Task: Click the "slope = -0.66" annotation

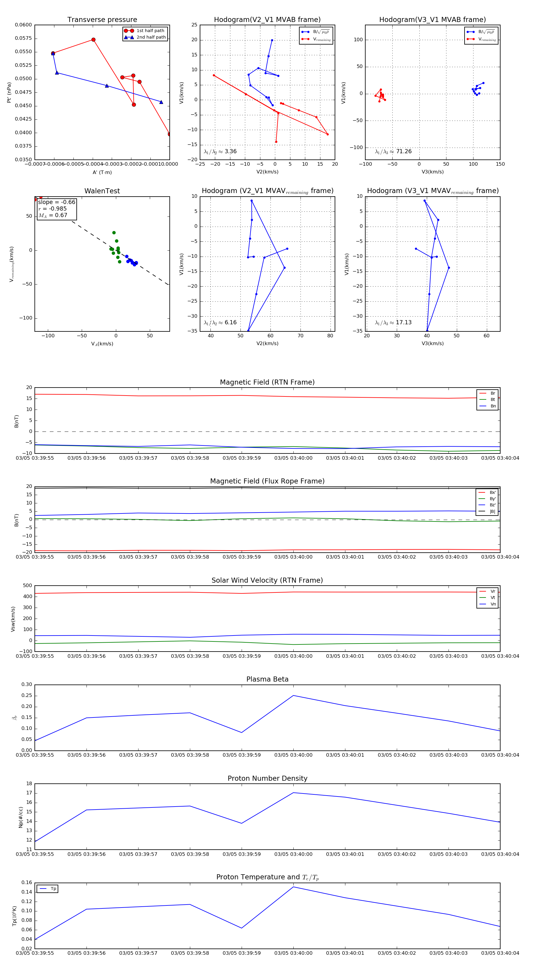Action: click(56, 202)
